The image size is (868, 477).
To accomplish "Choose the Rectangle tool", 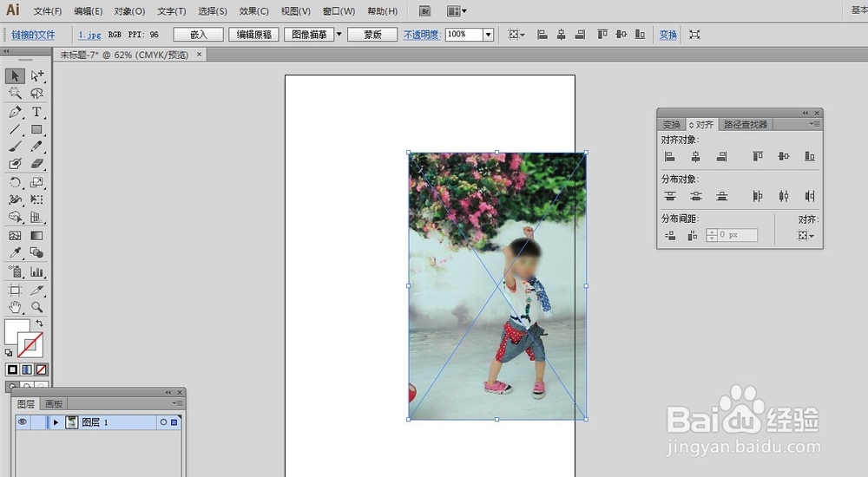I will [x=36, y=129].
